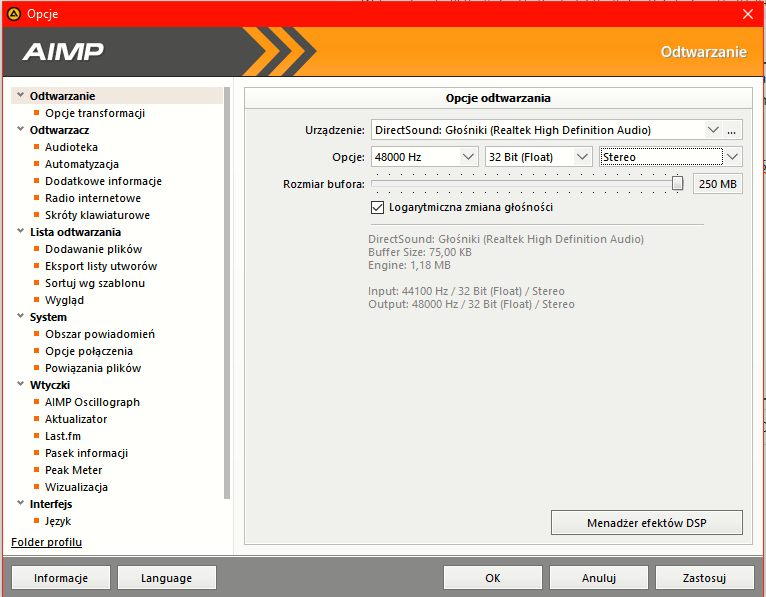
Task: Open AIMP Oscillograph plugin settings
Action: [92, 402]
